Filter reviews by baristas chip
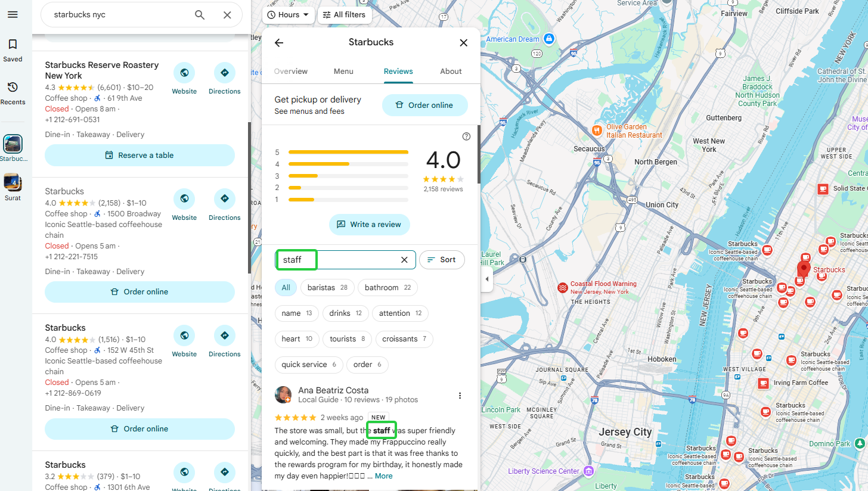This screenshot has height=491, width=868. coord(327,288)
